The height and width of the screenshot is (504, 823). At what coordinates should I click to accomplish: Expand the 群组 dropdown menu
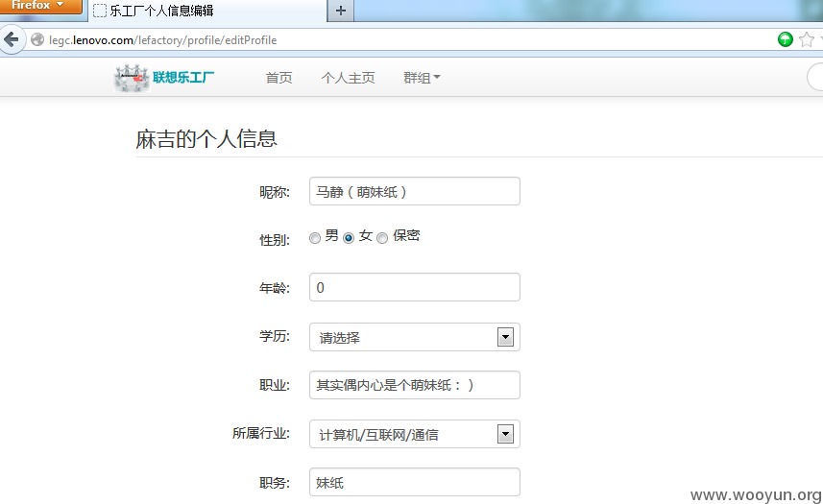(x=422, y=78)
